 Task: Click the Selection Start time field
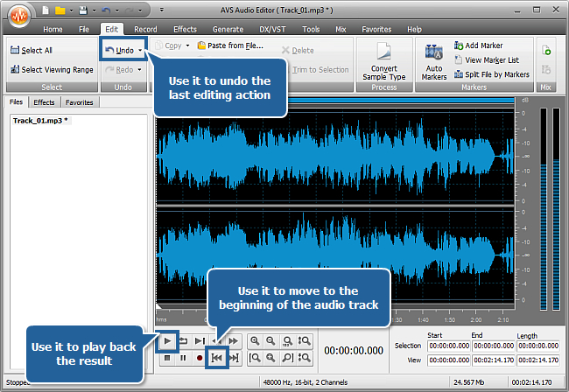[x=449, y=346]
